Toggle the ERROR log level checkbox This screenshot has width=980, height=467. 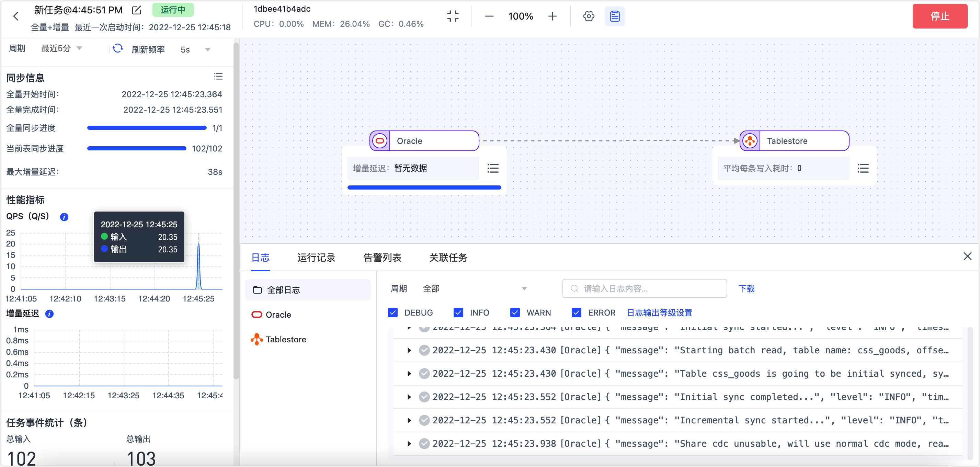pos(576,312)
